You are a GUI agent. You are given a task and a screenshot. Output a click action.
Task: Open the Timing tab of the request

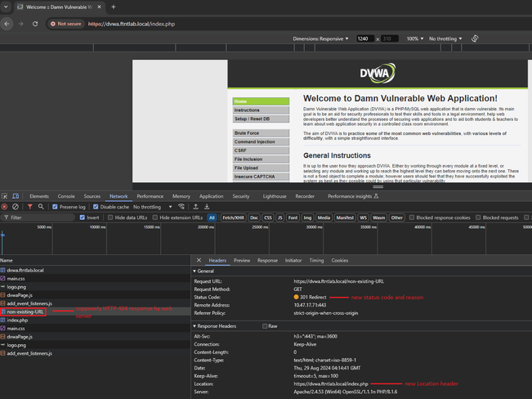pyautogui.click(x=316, y=260)
